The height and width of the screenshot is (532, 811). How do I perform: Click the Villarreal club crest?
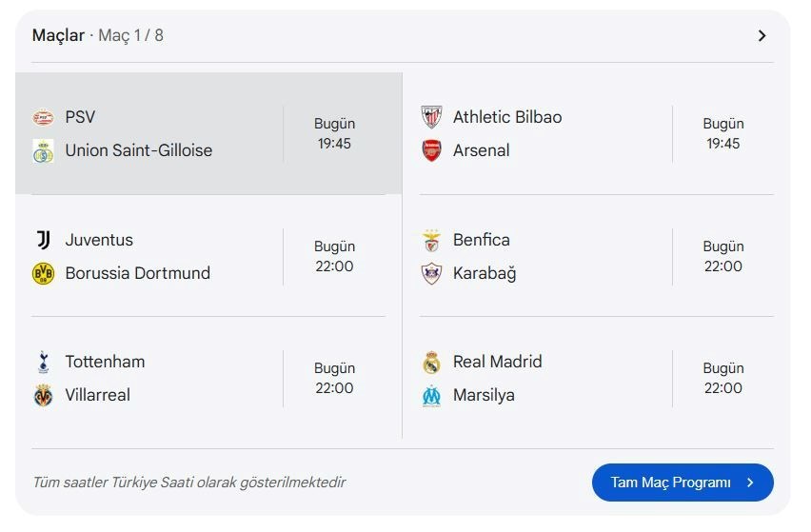(43, 396)
